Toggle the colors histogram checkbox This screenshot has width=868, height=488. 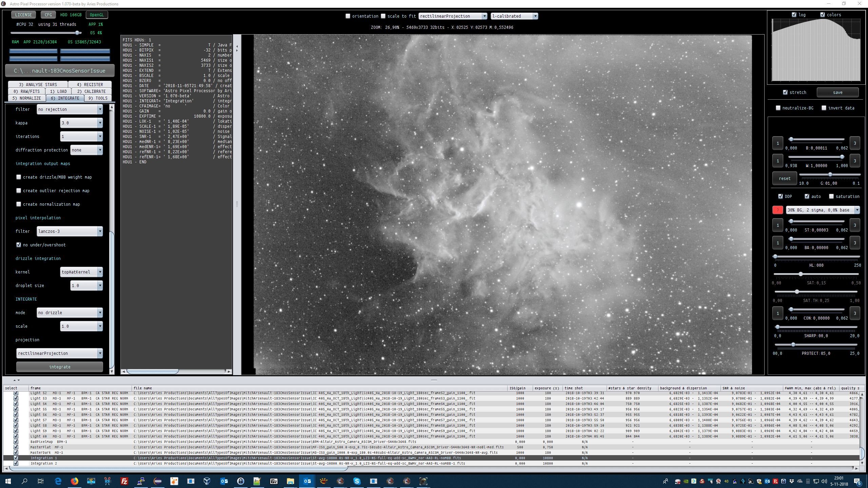(x=823, y=15)
